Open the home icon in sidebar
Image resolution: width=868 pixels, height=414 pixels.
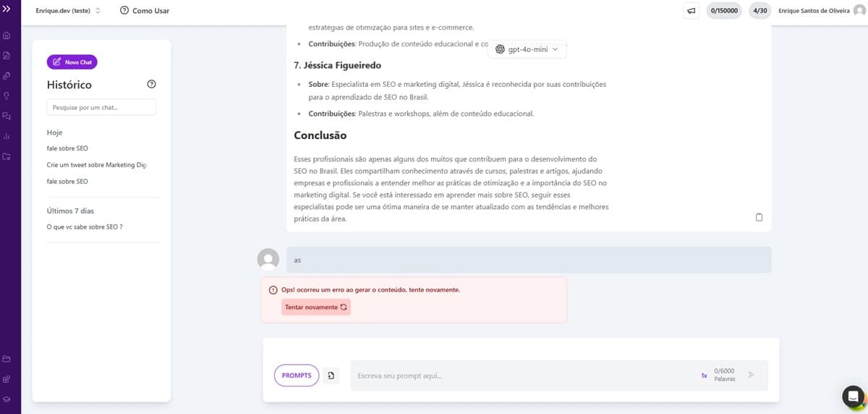[x=7, y=35]
